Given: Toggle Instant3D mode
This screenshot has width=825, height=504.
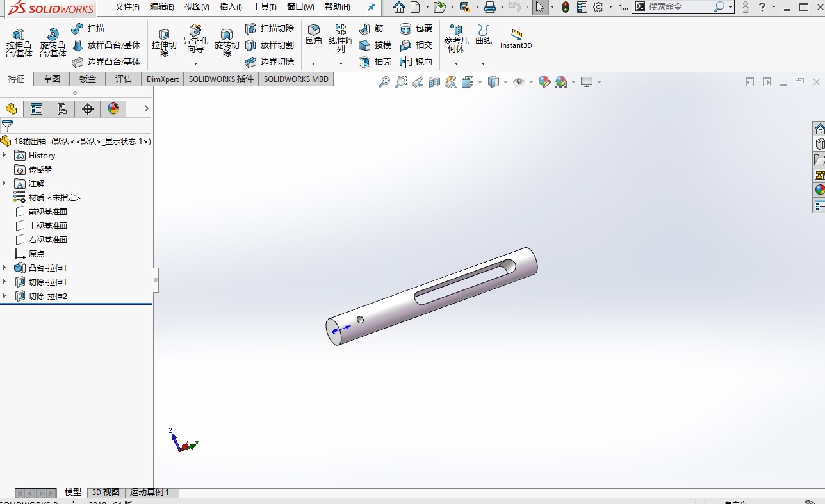Looking at the screenshot, I should pyautogui.click(x=516, y=38).
